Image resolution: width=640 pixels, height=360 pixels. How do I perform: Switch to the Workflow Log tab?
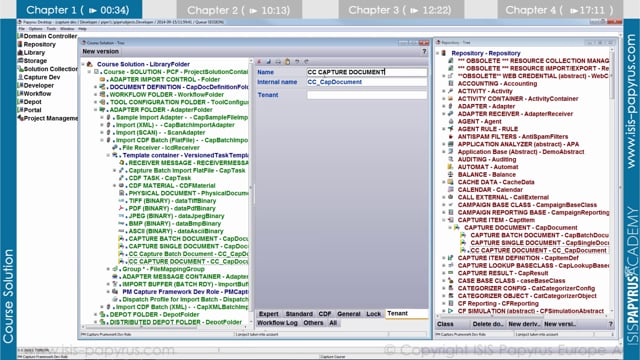pos(277,323)
